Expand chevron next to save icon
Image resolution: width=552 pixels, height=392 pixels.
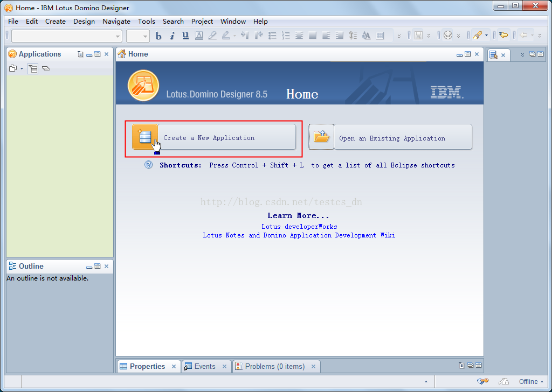click(x=429, y=36)
